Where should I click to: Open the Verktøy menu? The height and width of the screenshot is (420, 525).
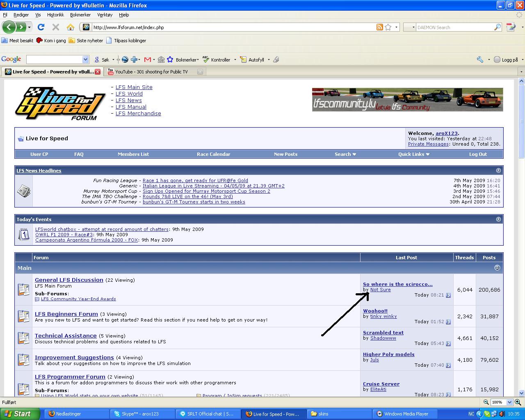105,15
